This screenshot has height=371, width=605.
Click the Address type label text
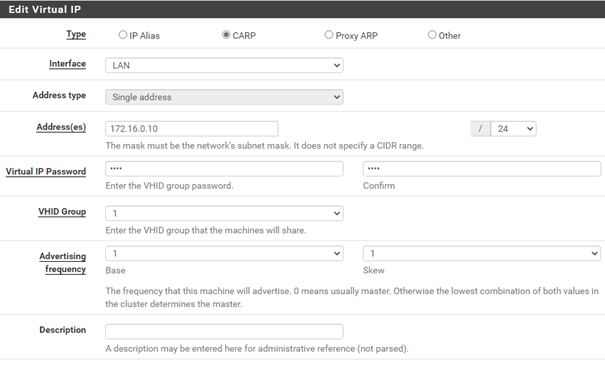[x=59, y=95]
